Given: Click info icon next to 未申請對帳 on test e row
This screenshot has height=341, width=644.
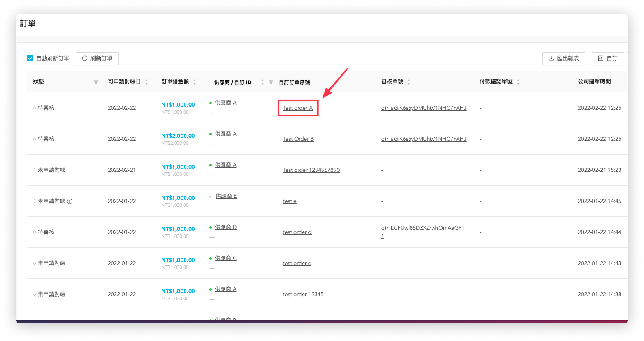Looking at the screenshot, I should tap(70, 201).
